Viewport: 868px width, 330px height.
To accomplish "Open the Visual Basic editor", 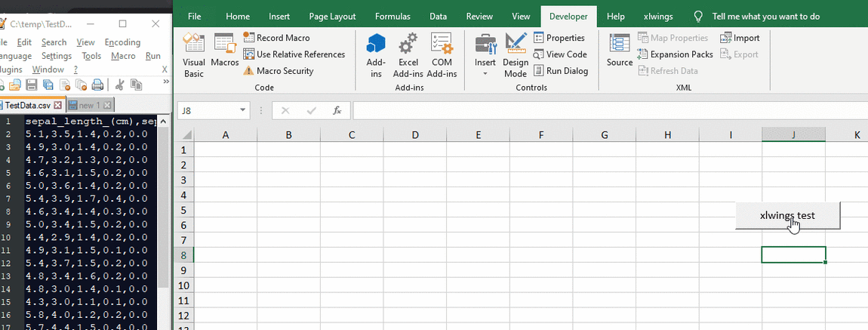I will click(194, 55).
